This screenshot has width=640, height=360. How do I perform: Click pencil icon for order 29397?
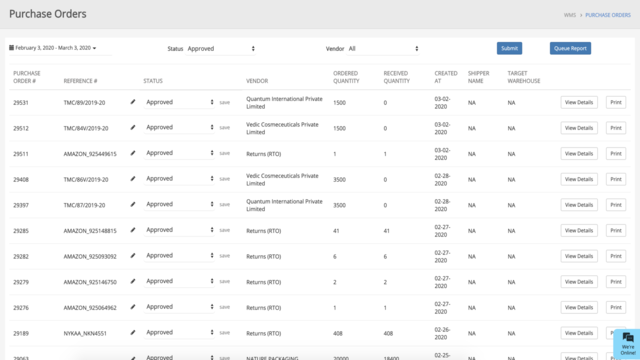[133, 204]
